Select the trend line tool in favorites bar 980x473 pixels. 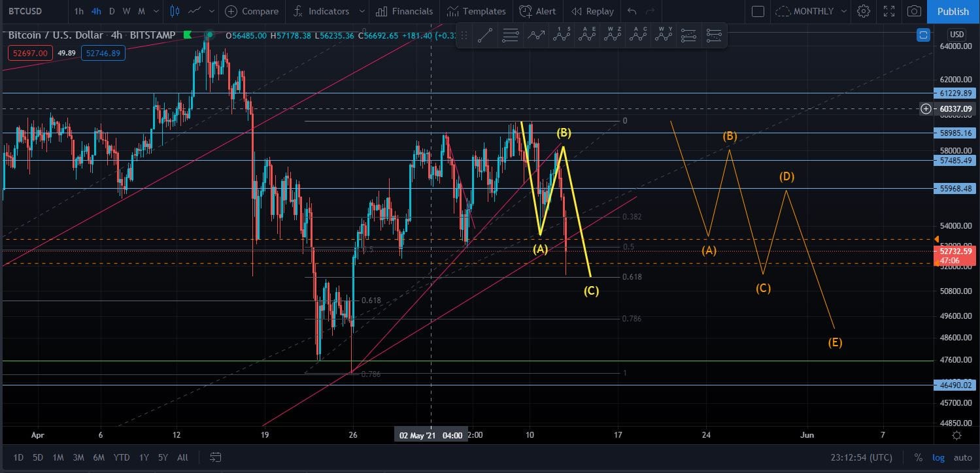(484, 36)
